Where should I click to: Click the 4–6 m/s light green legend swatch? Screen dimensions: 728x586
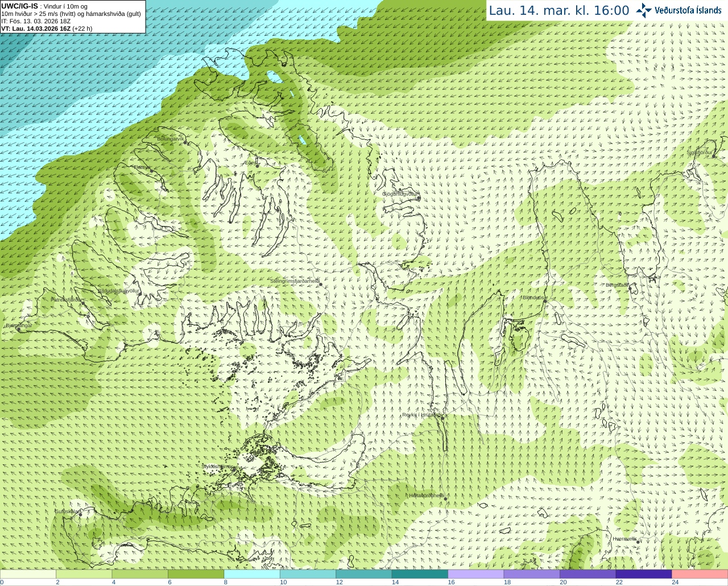pos(140,574)
